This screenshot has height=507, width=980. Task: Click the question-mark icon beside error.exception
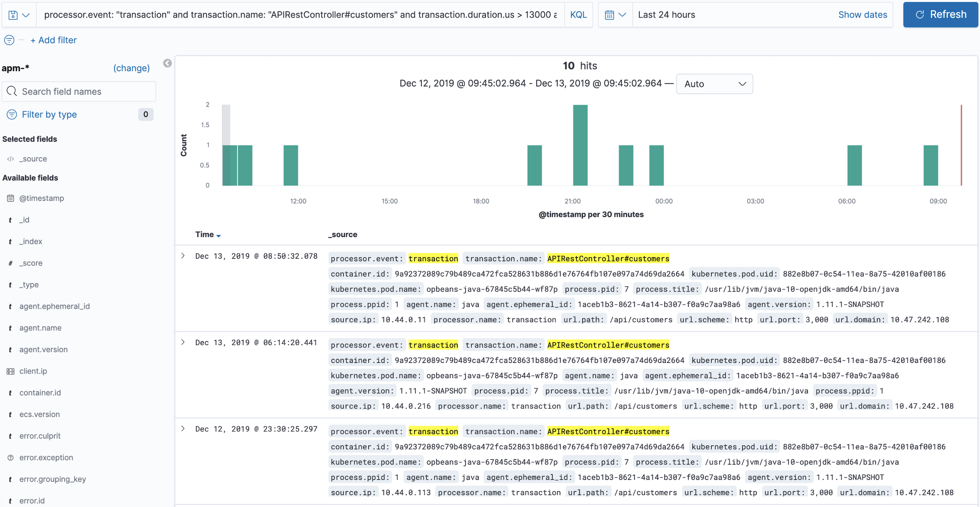[x=10, y=457]
